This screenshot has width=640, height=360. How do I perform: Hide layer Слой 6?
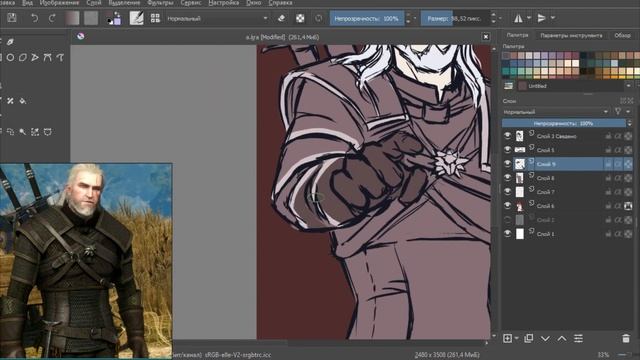pos(507,205)
